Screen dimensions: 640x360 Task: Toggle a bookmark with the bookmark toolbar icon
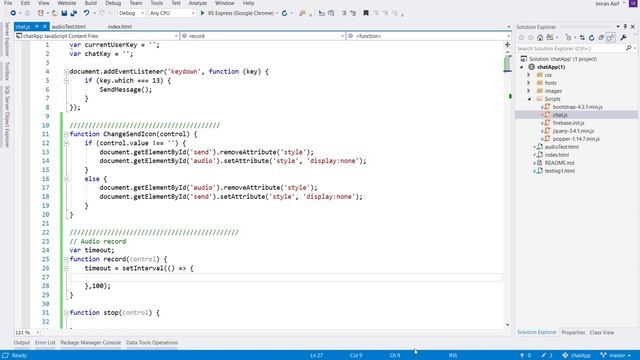[366, 13]
